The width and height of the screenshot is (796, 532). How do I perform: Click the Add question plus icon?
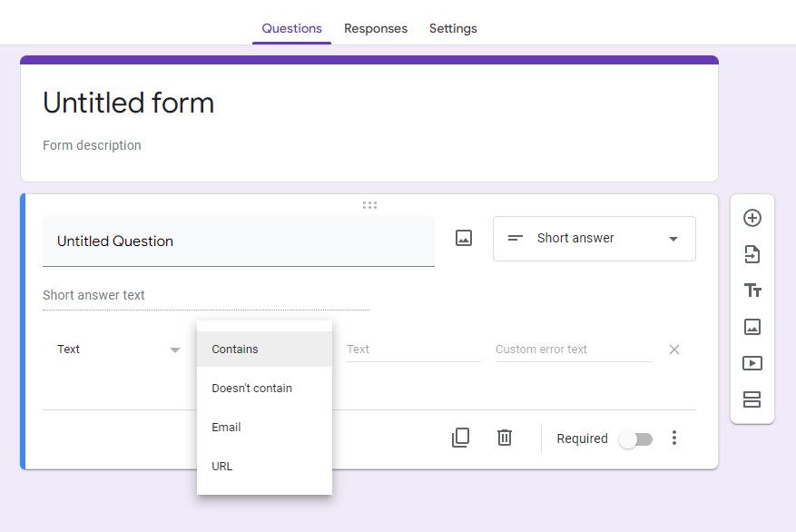(752, 218)
